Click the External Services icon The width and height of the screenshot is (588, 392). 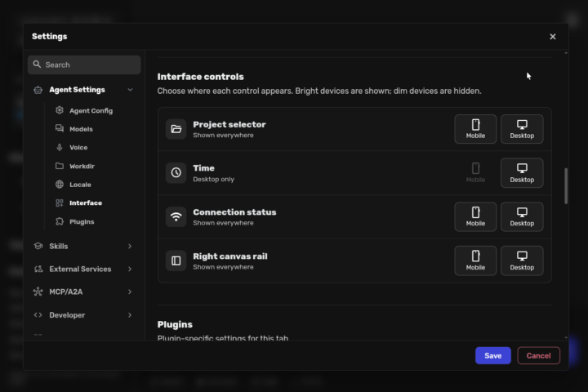(38, 269)
